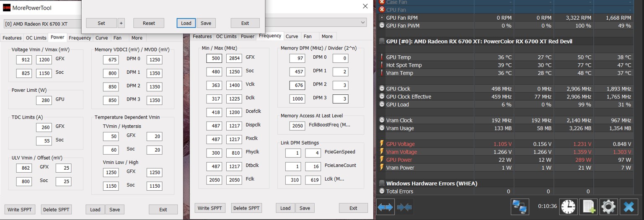Click GFX max frequency field showing 2854
The height and width of the screenshot is (220, 644).
(234, 58)
